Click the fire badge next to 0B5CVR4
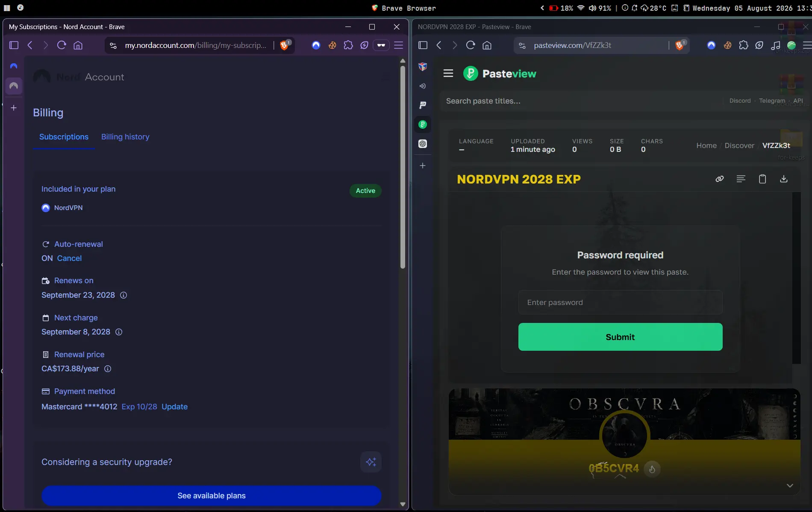The height and width of the screenshot is (512, 812). click(652, 469)
